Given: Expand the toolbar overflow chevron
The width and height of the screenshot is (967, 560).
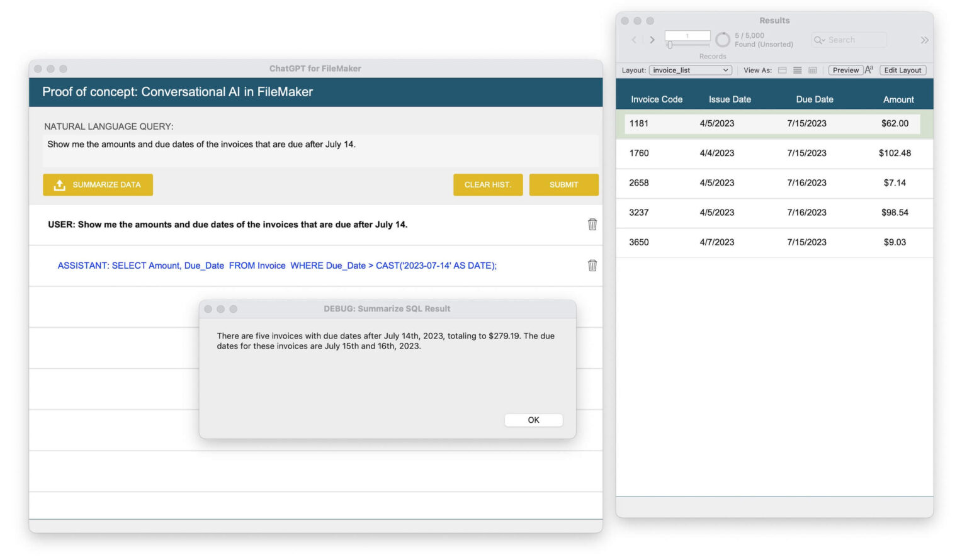Looking at the screenshot, I should (924, 40).
